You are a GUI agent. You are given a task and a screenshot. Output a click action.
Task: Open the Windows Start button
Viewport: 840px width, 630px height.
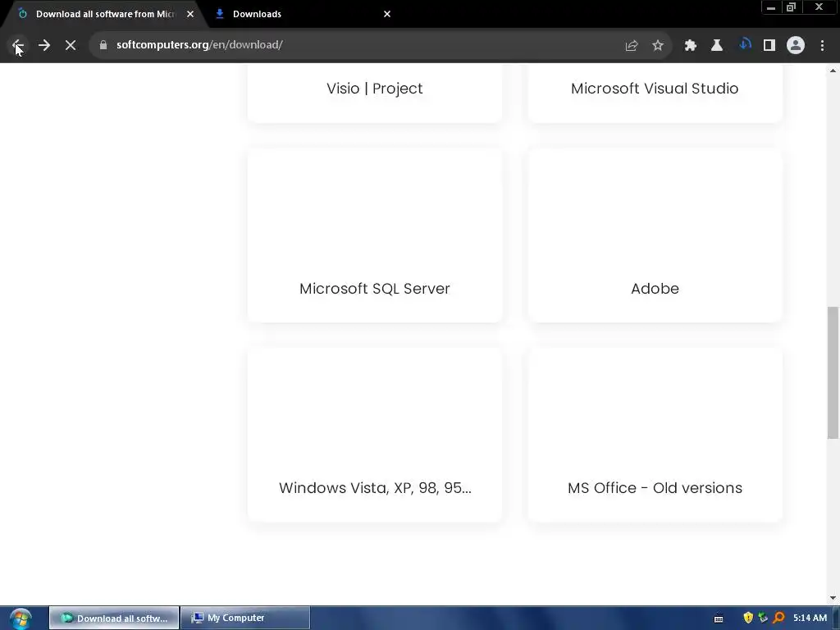pyautogui.click(x=21, y=619)
